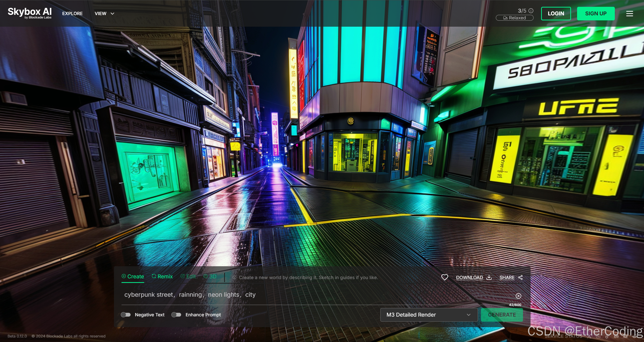Switch to the Remix tab
644x342 pixels.
click(162, 276)
